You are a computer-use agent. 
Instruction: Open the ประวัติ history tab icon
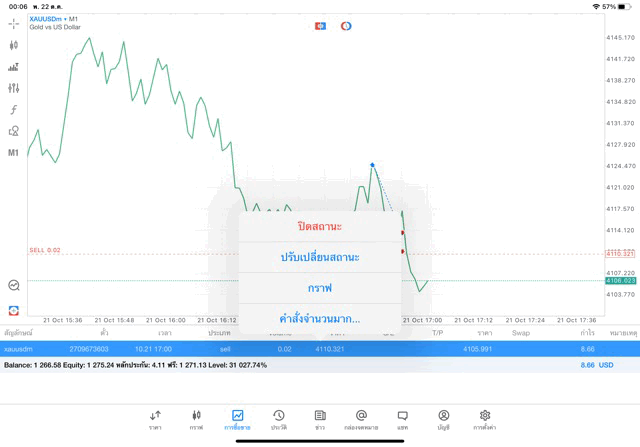pyautogui.click(x=279, y=420)
